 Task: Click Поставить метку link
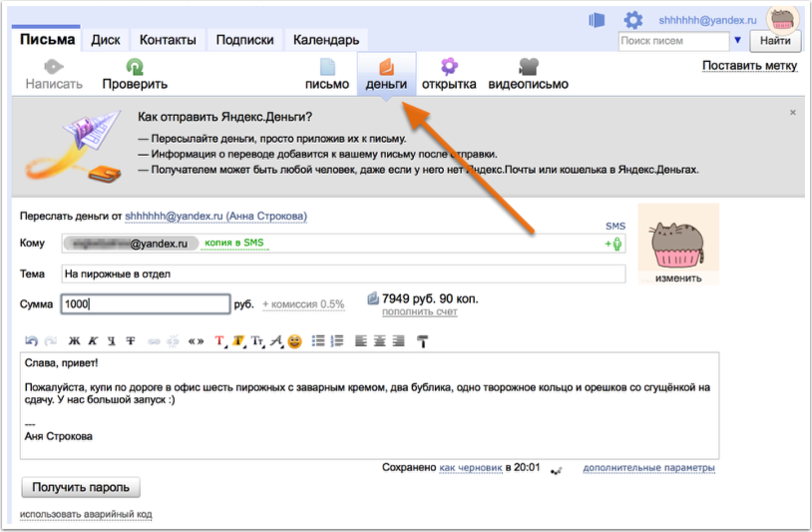click(x=749, y=66)
